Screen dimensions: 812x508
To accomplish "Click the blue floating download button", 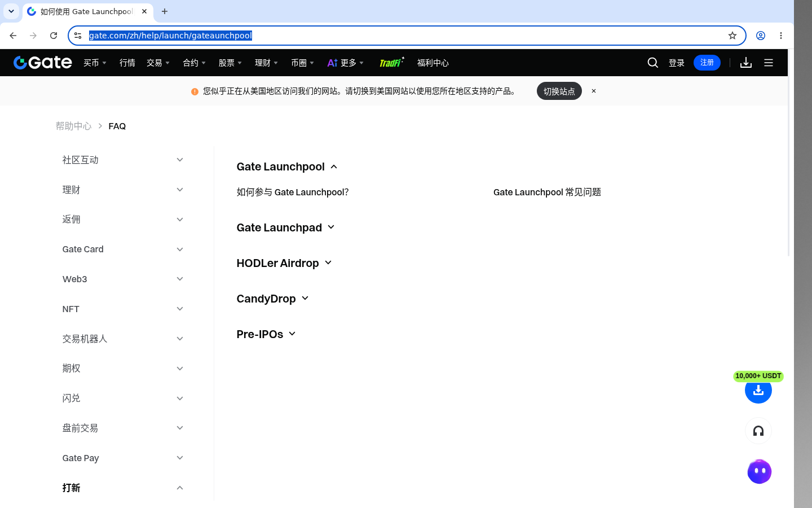I will click(758, 391).
